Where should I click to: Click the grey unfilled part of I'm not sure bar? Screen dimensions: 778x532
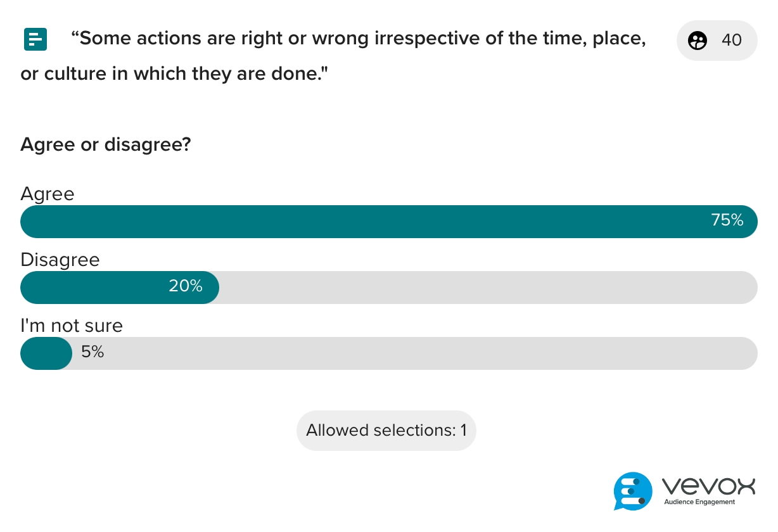pyautogui.click(x=431, y=353)
